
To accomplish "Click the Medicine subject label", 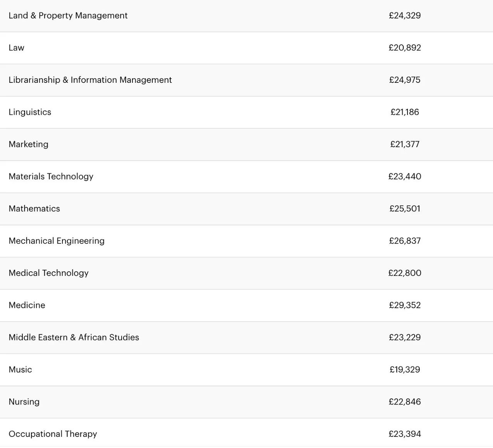I will click(27, 305).
